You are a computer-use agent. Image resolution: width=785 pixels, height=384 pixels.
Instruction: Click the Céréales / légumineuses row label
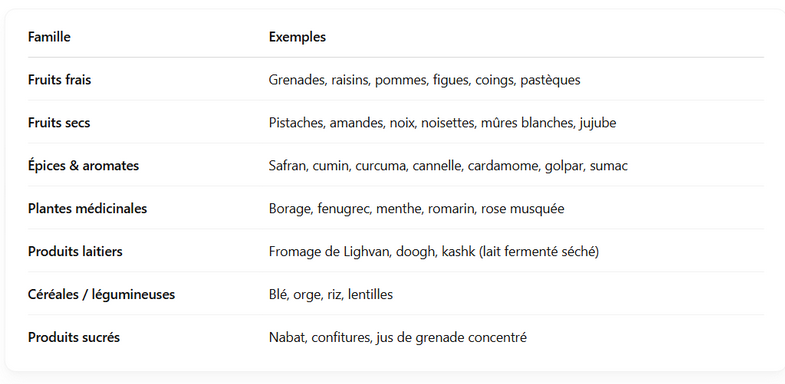pyautogui.click(x=102, y=294)
